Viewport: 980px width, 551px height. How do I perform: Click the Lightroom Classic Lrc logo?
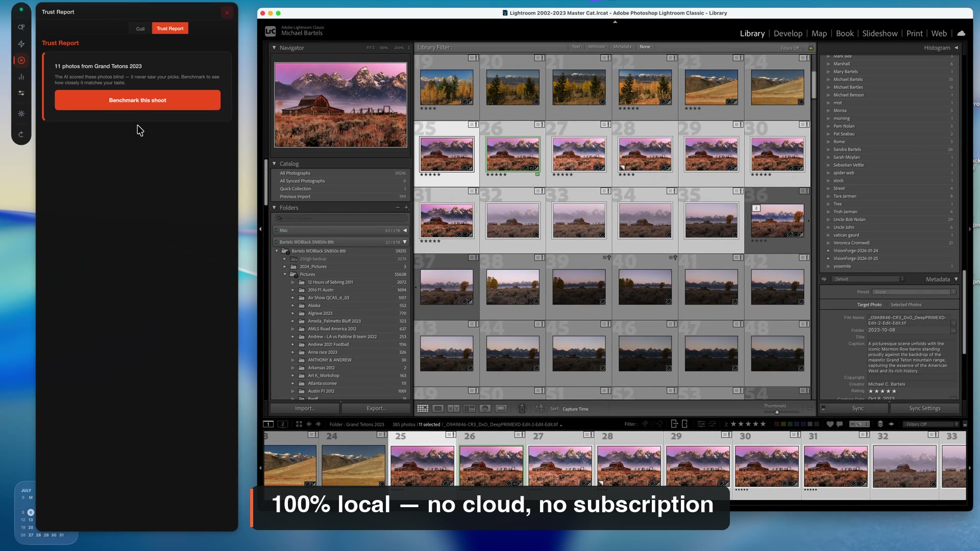[271, 31]
